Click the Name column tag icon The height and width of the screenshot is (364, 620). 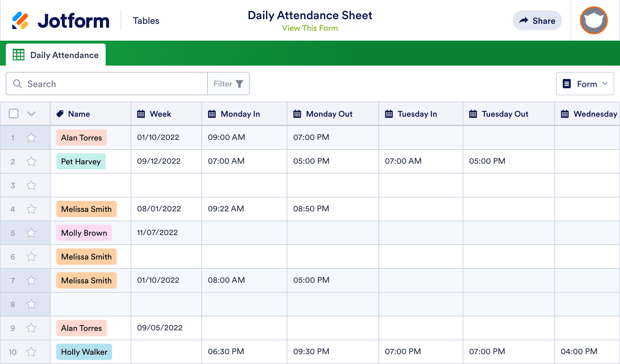[60, 114]
